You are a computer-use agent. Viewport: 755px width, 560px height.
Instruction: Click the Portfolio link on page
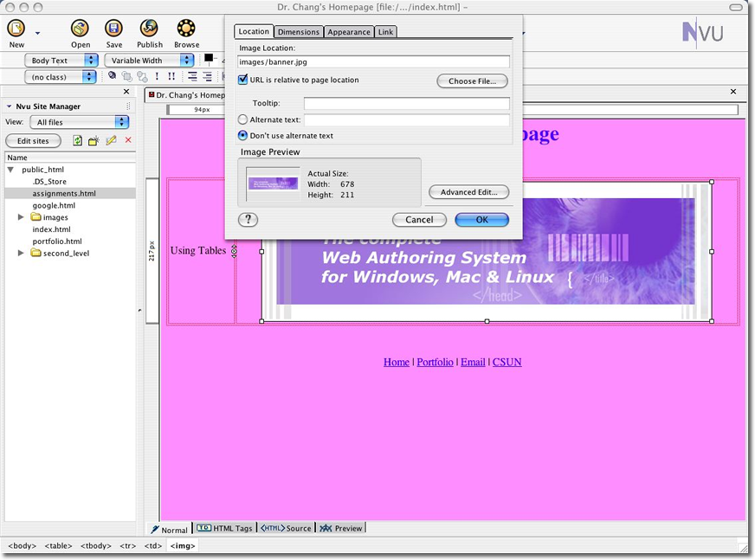(x=435, y=362)
